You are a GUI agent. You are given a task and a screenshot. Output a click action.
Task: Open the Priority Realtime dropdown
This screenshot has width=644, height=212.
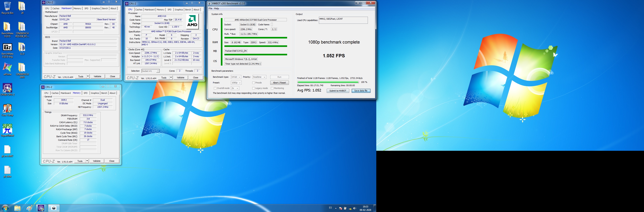click(259, 77)
